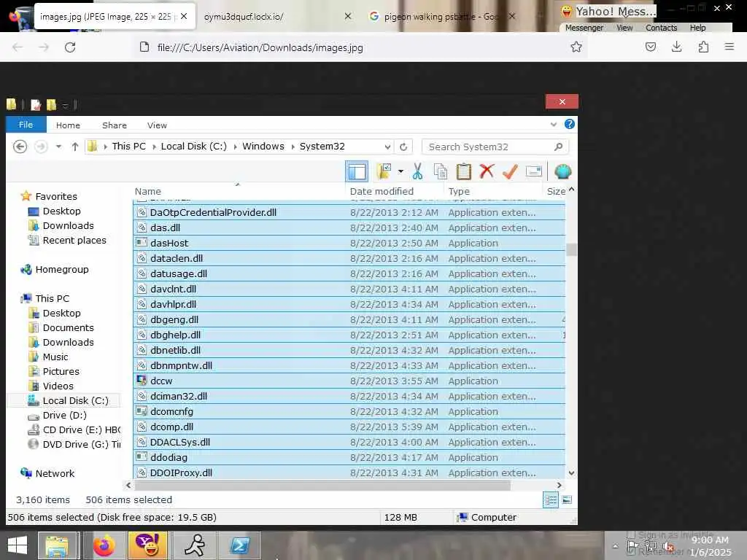This screenshot has height=560, width=747.
Task: Select DVD Drive (G:) in tree
Action: pyautogui.click(x=81, y=444)
